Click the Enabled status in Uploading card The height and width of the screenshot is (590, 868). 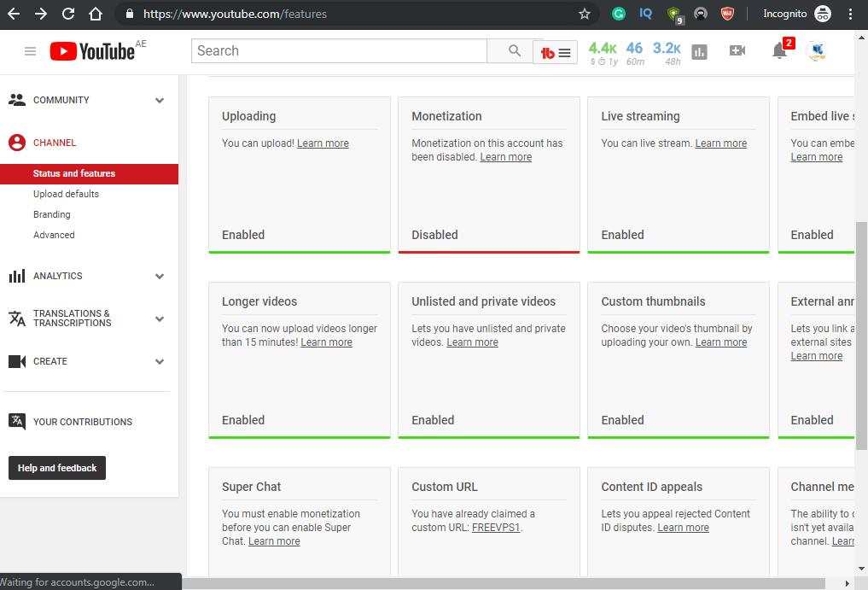tap(243, 235)
